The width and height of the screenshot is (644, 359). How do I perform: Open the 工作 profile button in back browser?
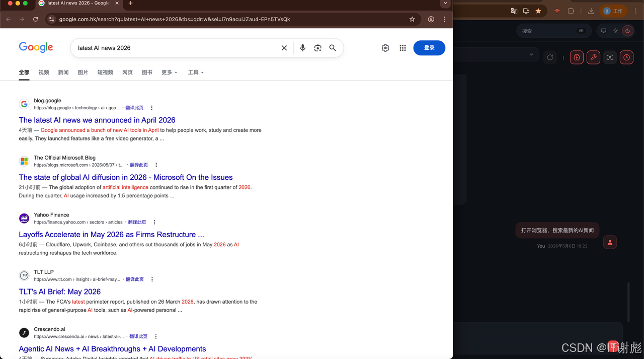(613, 11)
